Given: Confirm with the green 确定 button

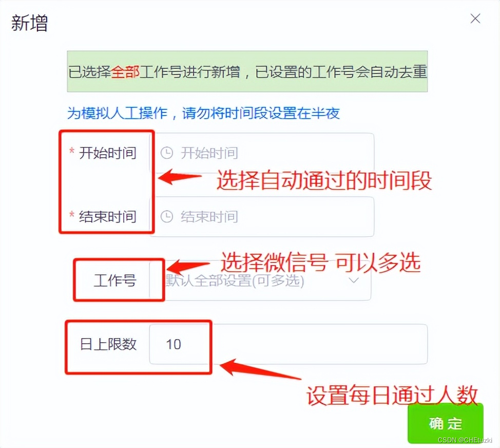Looking at the screenshot, I should (x=446, y=423).
